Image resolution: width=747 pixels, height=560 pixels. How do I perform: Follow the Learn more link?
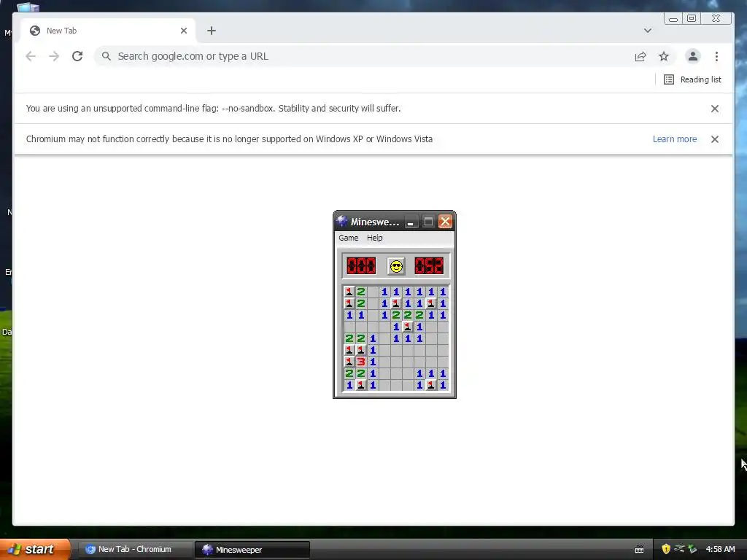[675, 139]
